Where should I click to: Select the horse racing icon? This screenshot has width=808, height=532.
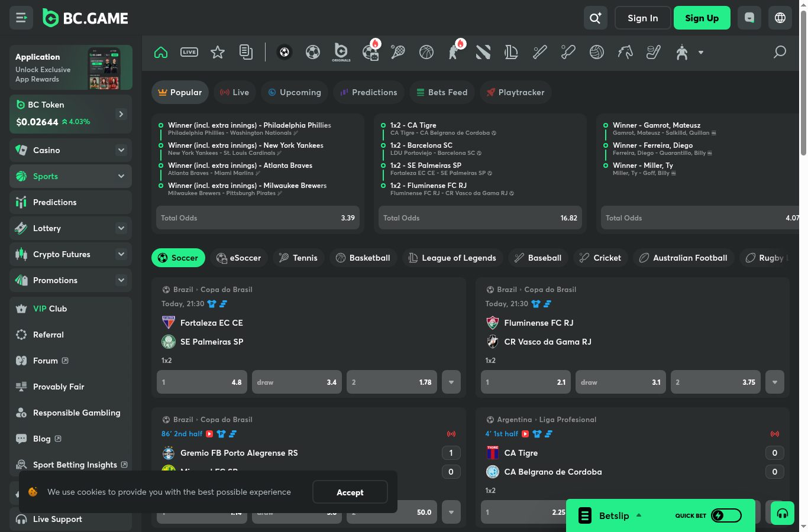[625, 52]
